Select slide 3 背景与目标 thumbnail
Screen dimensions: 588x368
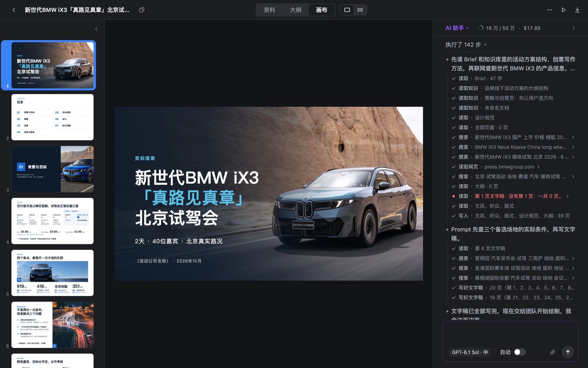point(52,169)
